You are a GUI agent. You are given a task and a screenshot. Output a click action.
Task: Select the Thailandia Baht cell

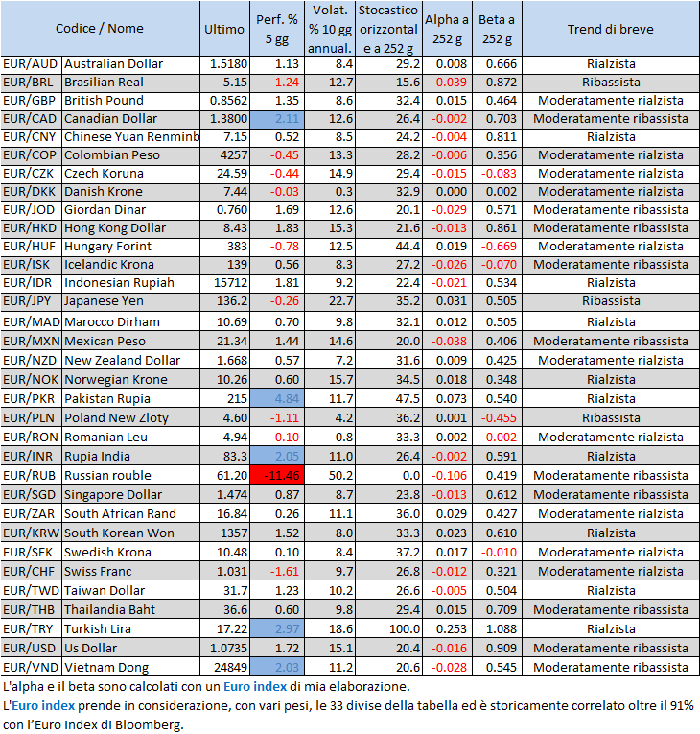131,610
